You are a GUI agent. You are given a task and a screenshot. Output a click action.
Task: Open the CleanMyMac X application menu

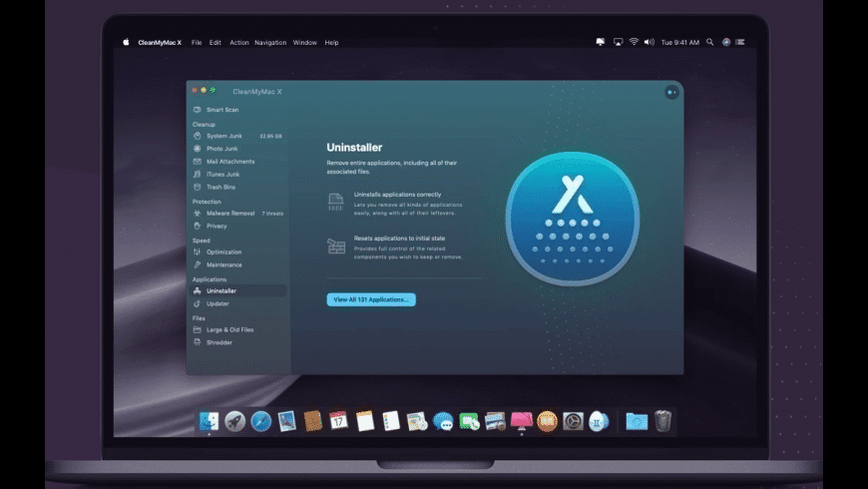[160, 43]
